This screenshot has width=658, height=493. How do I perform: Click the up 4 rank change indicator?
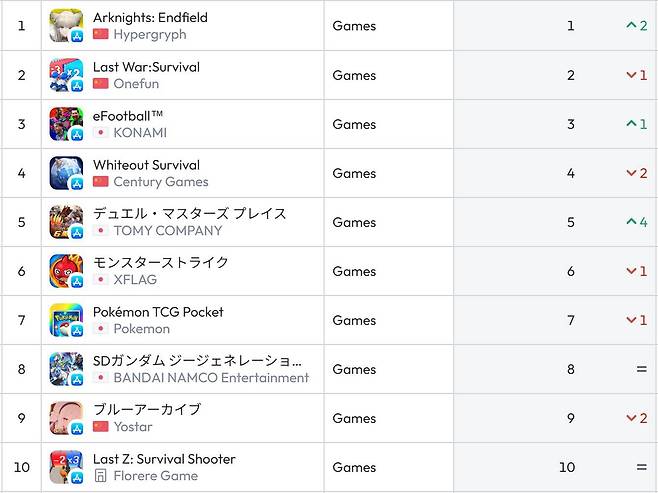(637, 222)
